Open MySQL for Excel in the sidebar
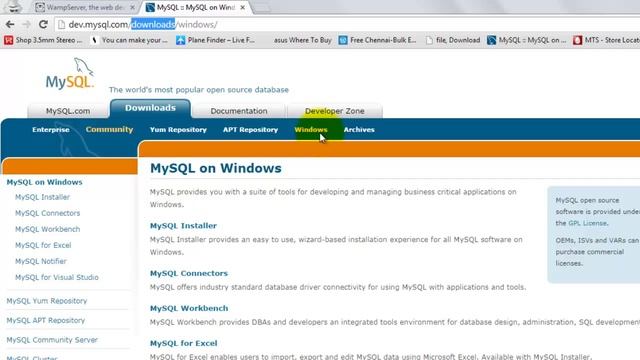 [43, 245]
